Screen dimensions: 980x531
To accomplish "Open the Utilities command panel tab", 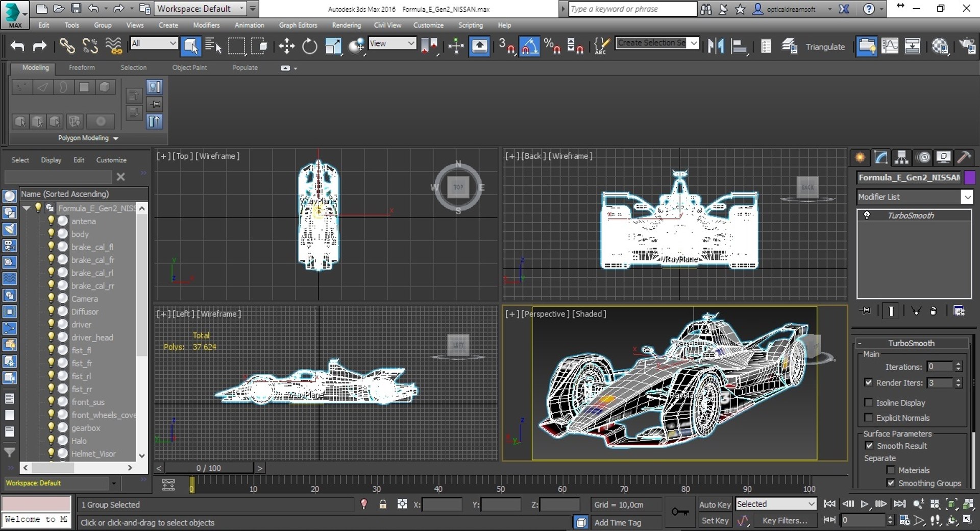I will 964,157.
